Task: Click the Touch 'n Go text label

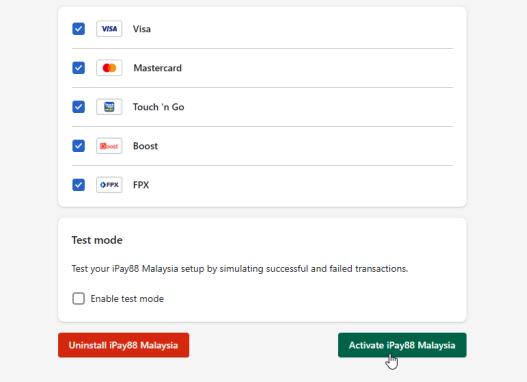Action: (158, 107)
